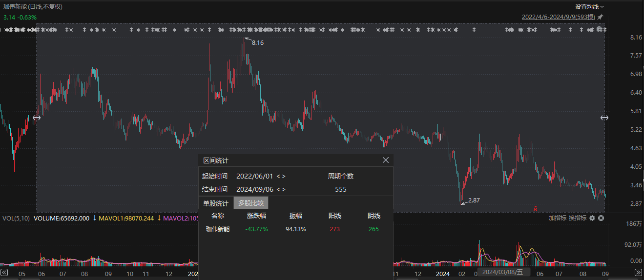Open volume indicator settings gear
The width and height of the screenshot is (644, 280).
(x=592, y=218)
